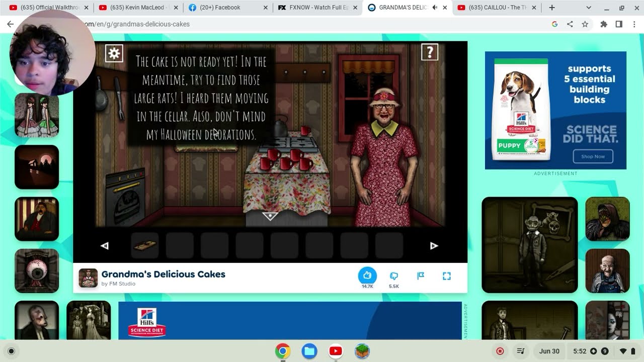Select the mousetrap item in the inventory
The width and height of the screenshot is (644, 362).
click(145, 245)
